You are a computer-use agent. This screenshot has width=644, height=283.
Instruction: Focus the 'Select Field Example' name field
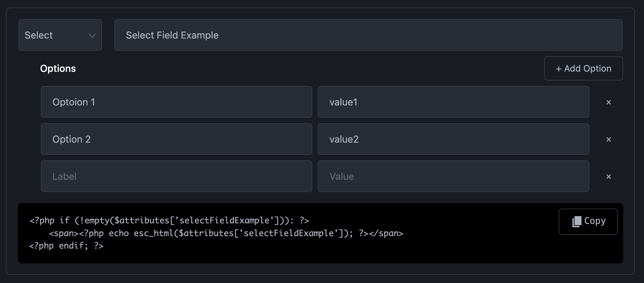click(x=368, y=35)
